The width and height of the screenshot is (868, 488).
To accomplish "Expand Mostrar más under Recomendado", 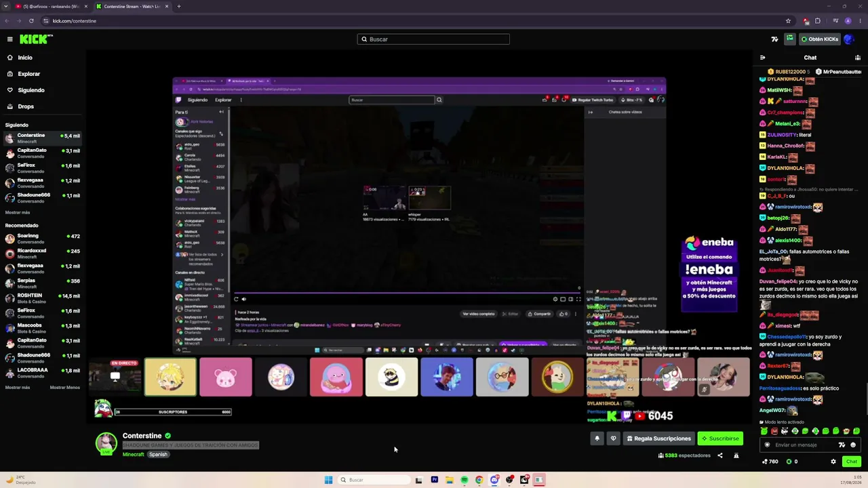I will [18, 388].
